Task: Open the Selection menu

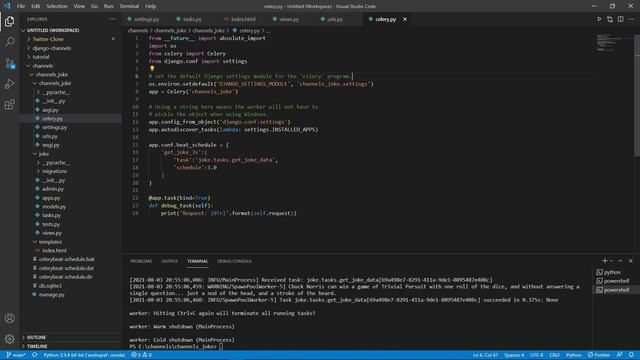Action: click(57, 6)
